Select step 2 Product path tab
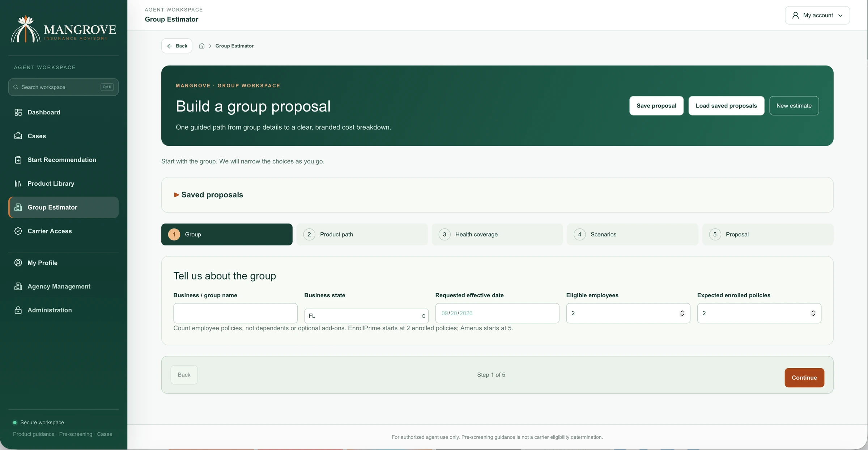Image resolution: width=868 pixels, height=450 pixels. point(362,234)
